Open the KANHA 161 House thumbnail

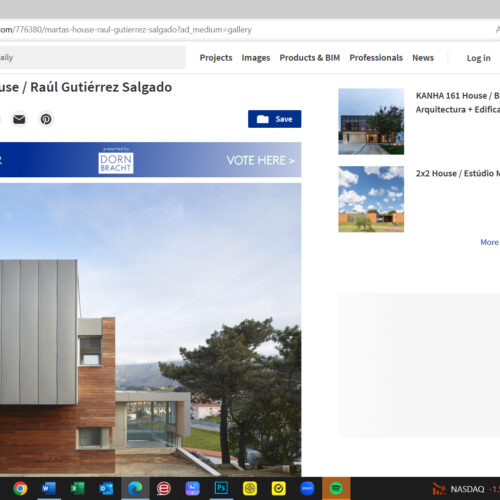[371, 121]
